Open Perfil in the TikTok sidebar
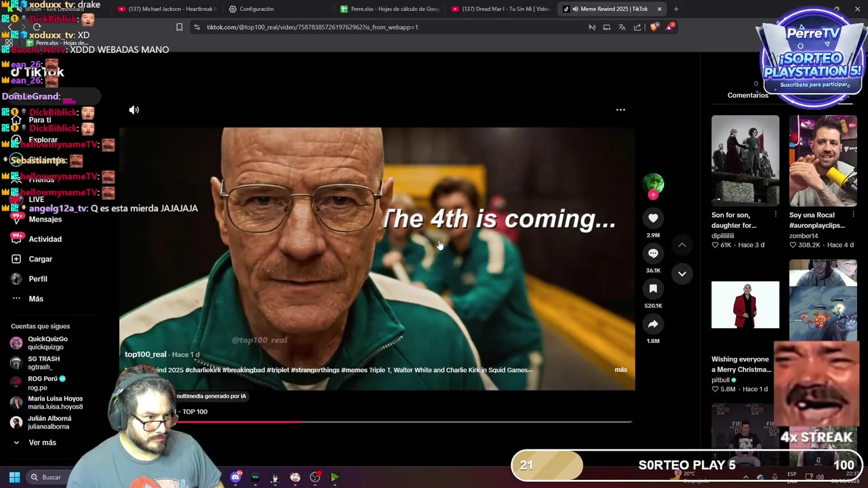Image resolution: width=868 pixels, height=488 pixels. (x=38, y=279)
